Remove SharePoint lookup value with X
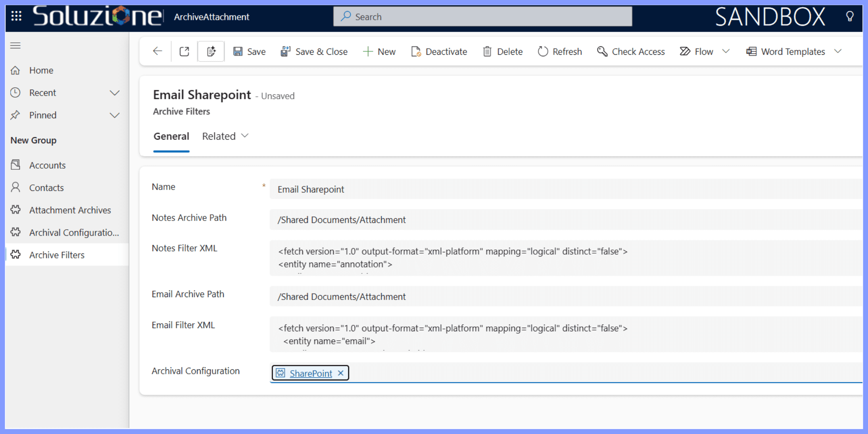 point(341,373)
